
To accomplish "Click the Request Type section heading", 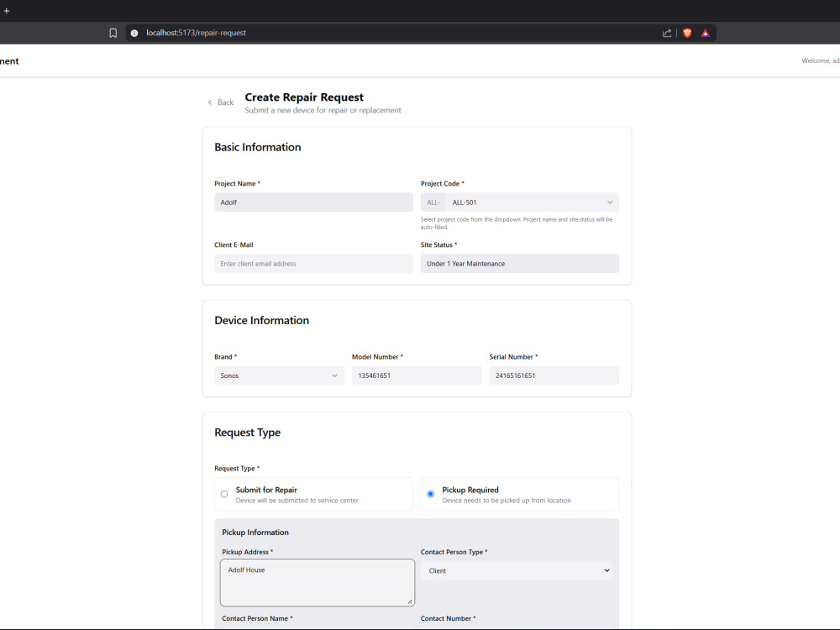I will 248,433.
